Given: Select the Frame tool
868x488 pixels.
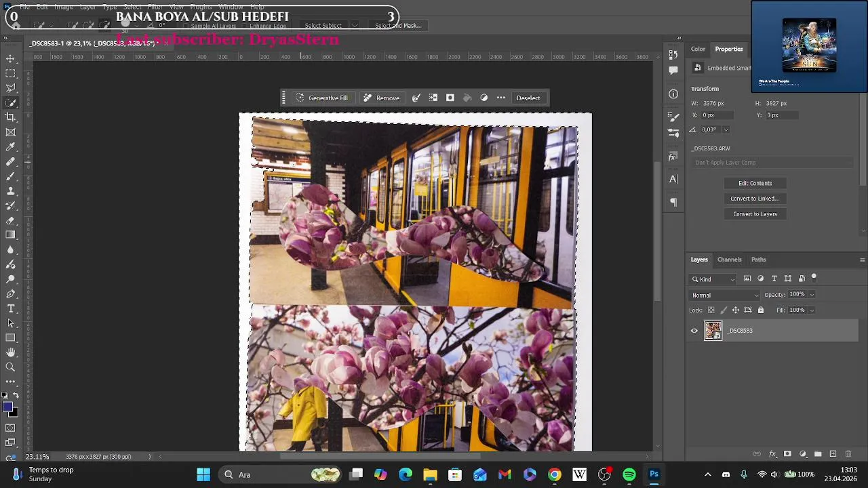Looking at the screenshot, I should [11, 132].
